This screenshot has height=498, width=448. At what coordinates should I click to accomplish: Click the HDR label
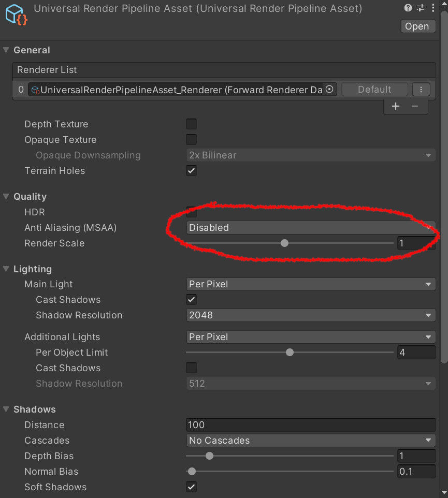click(x=35, y=212)
